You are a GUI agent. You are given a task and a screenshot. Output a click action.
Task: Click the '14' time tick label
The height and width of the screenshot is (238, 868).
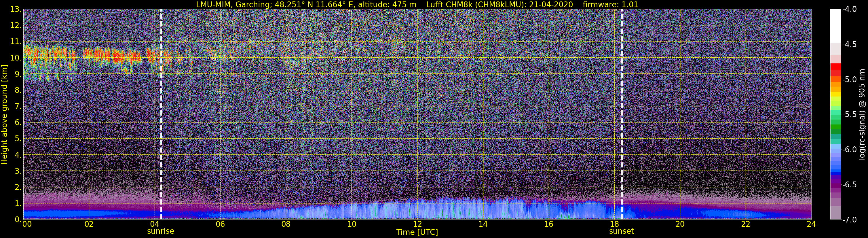coord(483,224)
